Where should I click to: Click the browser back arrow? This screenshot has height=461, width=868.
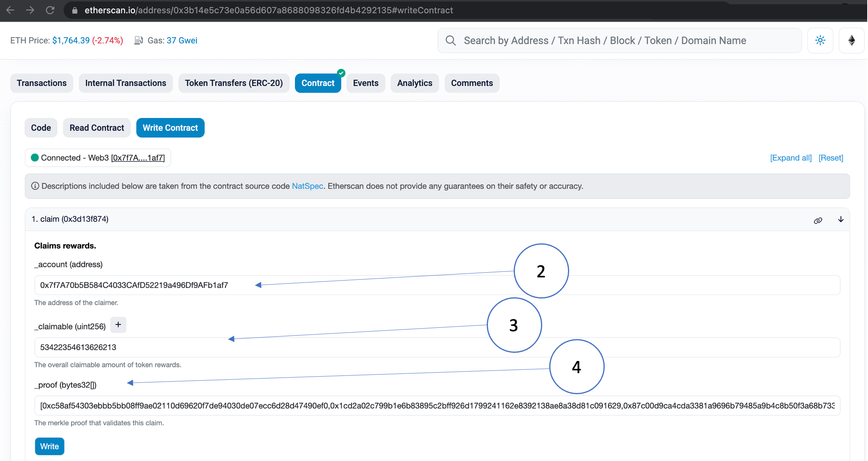11,10
